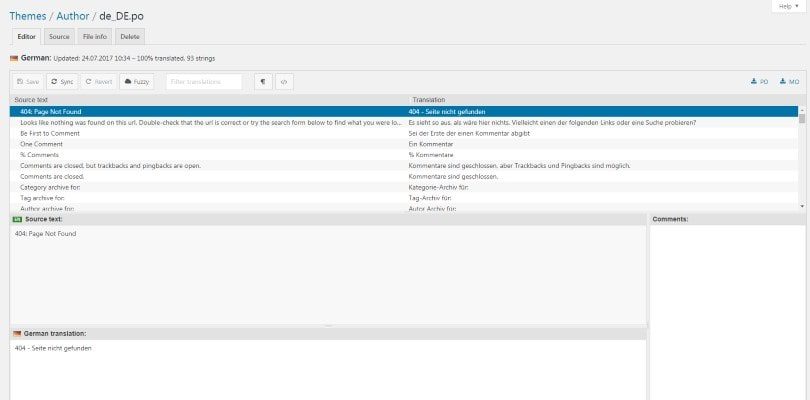Select 'Kommentare sind geschlossen.' translation cell
The image size is (810, 400).
(x=453, y=177)
